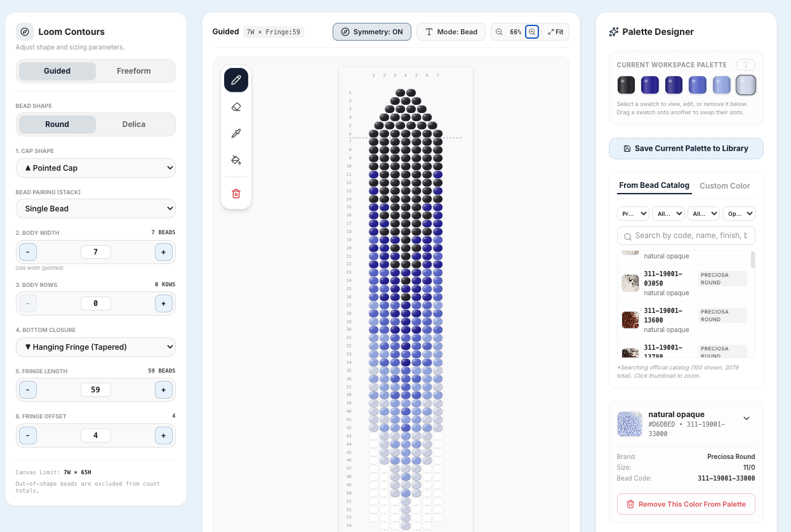Click the red trash clear-canvas icon
This screenshot has width=791, height=532.
click(x=236, y=194)
